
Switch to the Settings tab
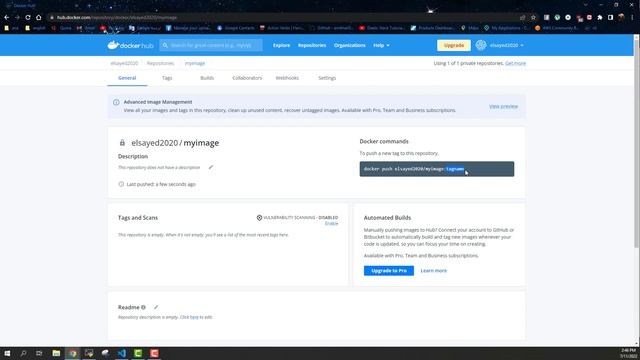coord(327,78)
